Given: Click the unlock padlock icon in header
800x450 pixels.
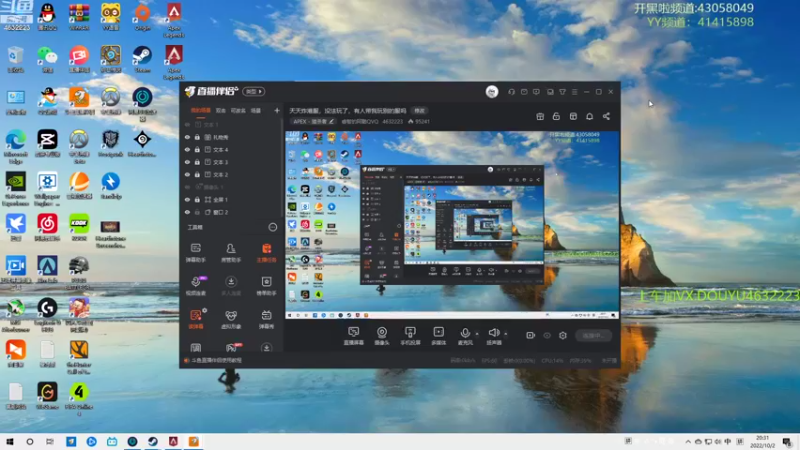Looking at the screenshot, I should click(556, 116).
